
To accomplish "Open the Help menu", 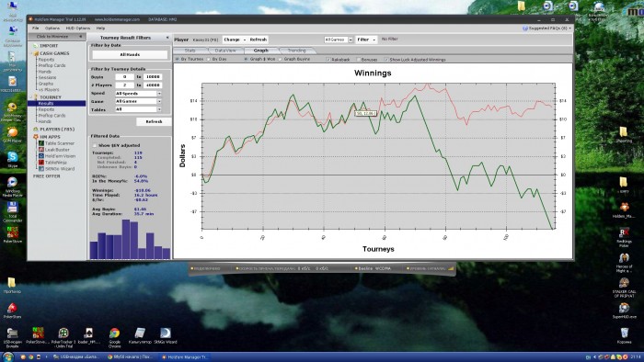I will click(100, 28).
